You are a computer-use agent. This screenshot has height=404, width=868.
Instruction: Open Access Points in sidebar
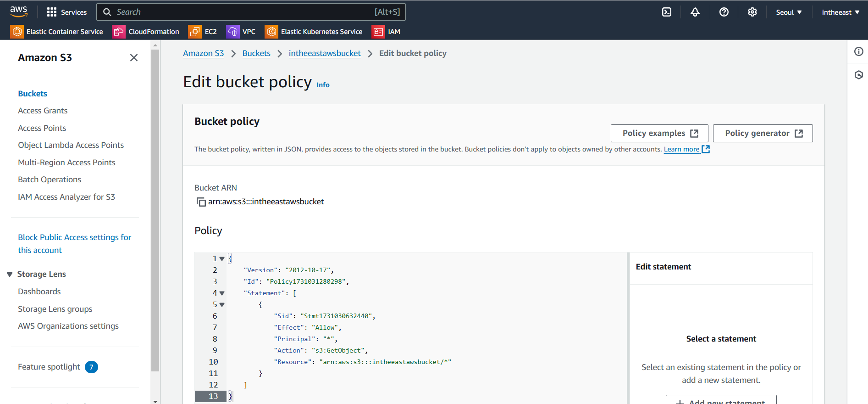pyautogui.click(x=42, y=128)
